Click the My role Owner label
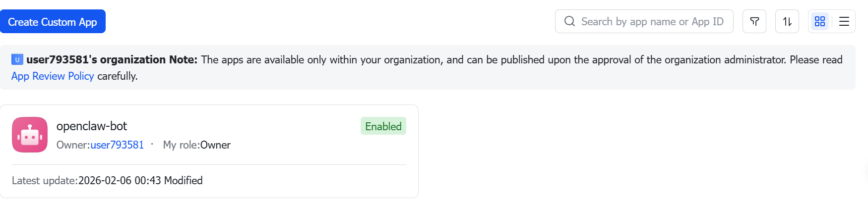Image resolution: width=868 pixels, height=207 pixels. point(197,145)
